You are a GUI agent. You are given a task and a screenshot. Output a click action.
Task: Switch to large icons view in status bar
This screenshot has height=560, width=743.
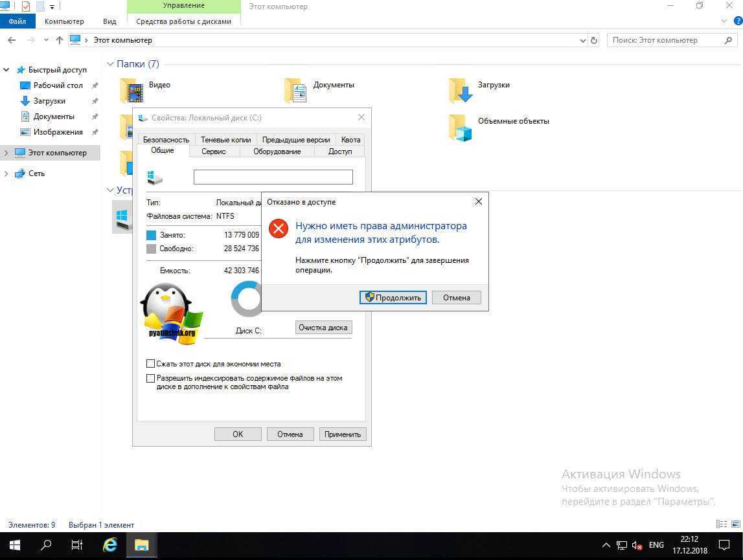click(x=736, y=524)
